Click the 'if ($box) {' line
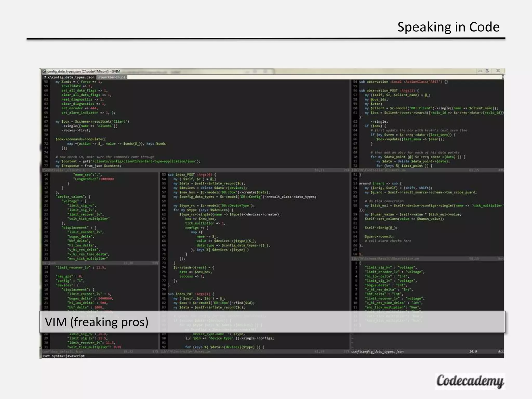 [375, 126]
